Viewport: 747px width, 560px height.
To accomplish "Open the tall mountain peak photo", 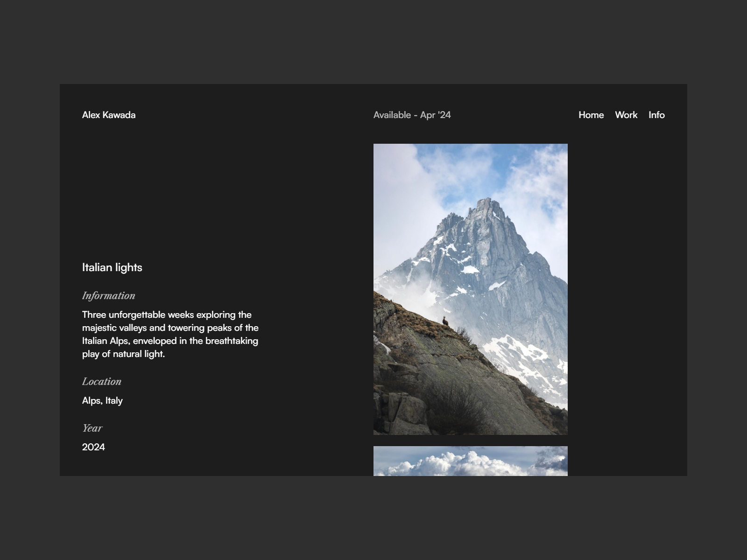I will click(471, 289).
